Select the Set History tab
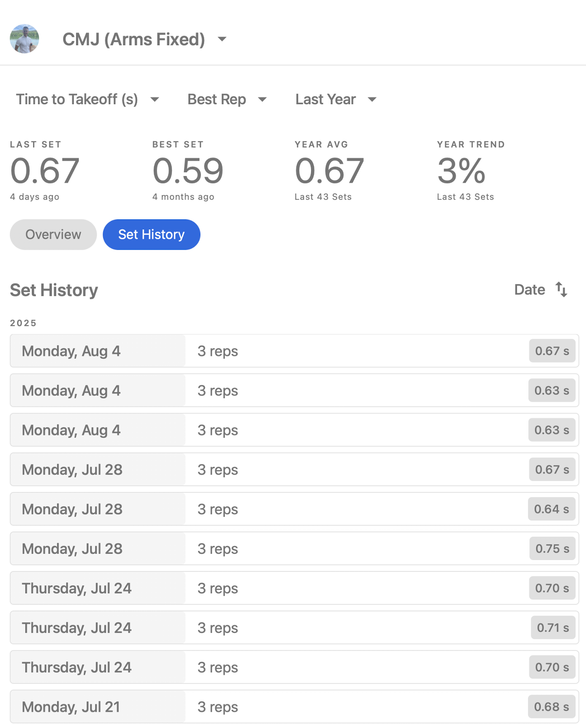 pos(151,235)
